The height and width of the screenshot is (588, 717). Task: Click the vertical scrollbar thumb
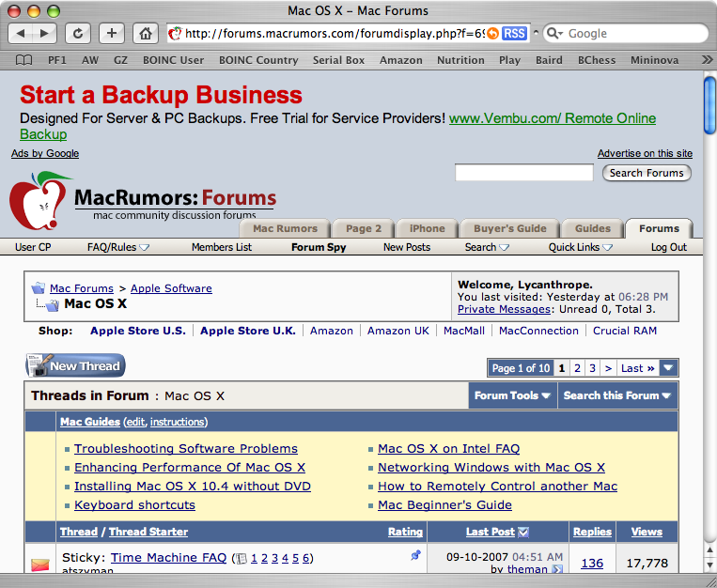(x=709, y=105)
